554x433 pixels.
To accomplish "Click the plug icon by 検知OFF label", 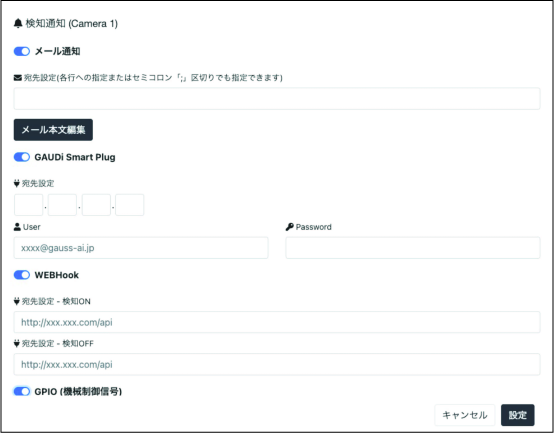I will click(17, 343).
